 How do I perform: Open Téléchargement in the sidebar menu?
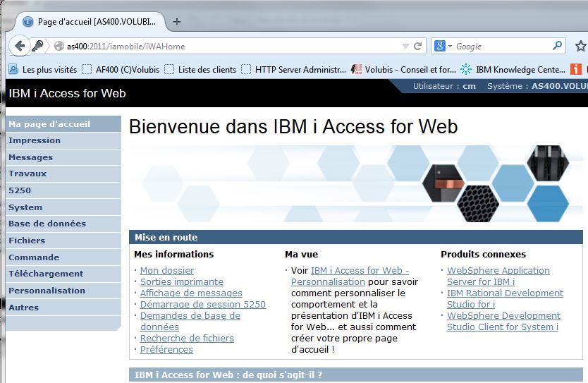pyautogui.click(x=63, y=274)
